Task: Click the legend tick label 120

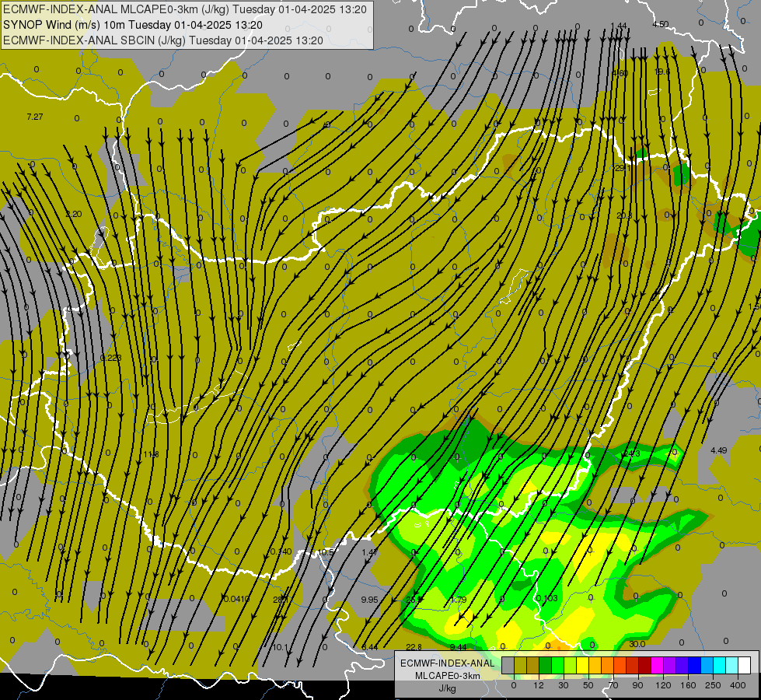Action: [x=663, y=685]
